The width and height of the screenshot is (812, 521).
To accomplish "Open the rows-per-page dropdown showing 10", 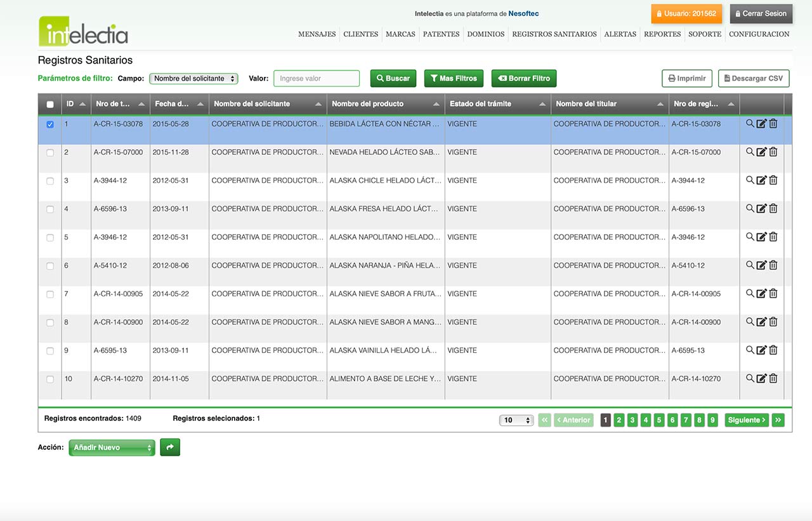I will coord(516,420).
